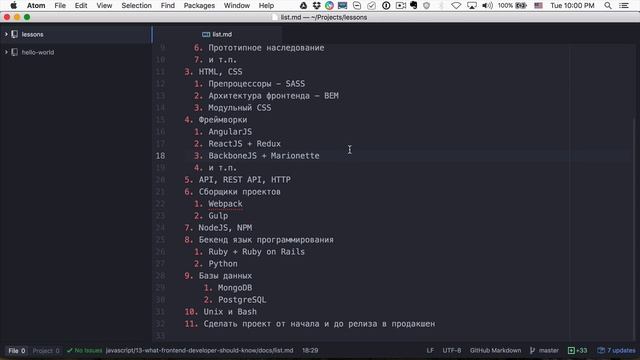Click the 'ReactJS + Redux' line

[244, 144]
